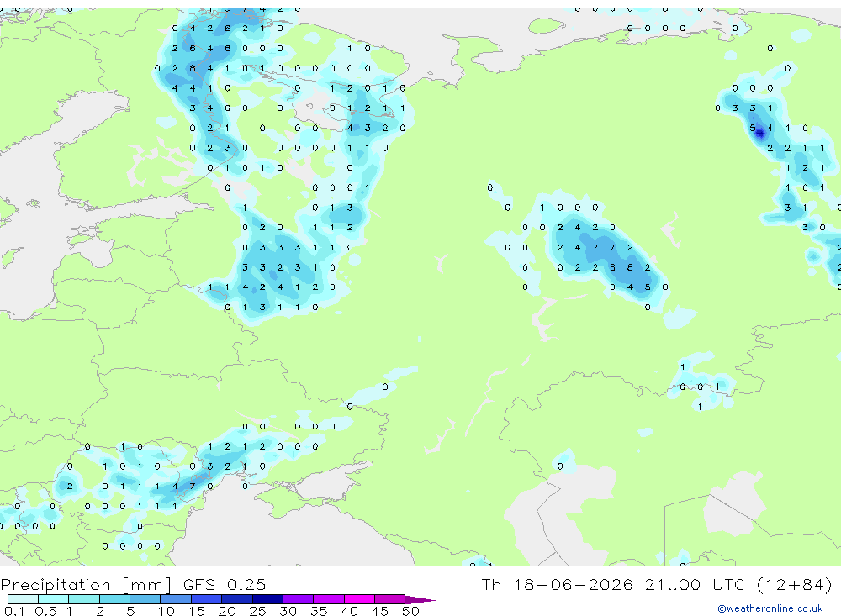Click the 10–15 mm legend color swatch

176,599
